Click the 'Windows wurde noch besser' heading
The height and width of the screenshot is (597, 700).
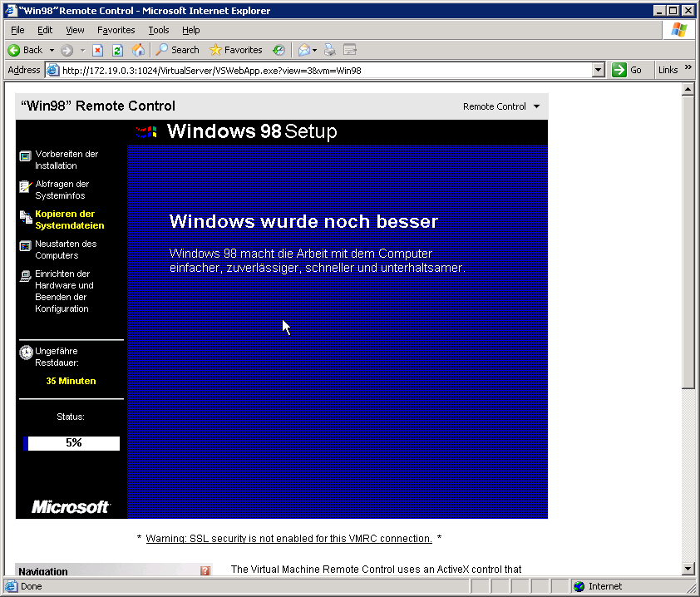[x=303, y=221]
